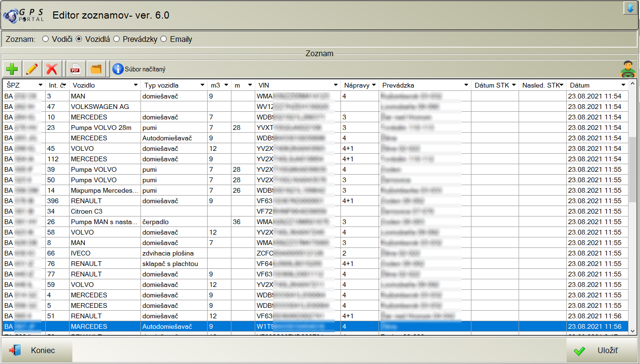640x364 pixels.
Task: Open the Dátum column filter dropdown
Action: tap(624, 85)
